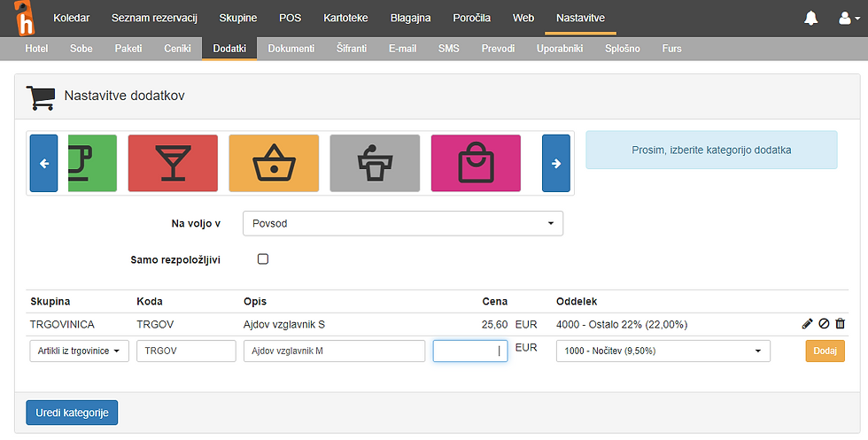
Task: Select the pink shopping bag category
Action: pyautogui.click(x=476, y=163)
